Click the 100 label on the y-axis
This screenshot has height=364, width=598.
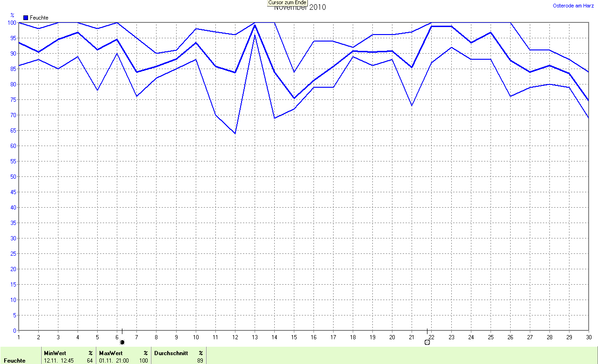tap(12, 22)
